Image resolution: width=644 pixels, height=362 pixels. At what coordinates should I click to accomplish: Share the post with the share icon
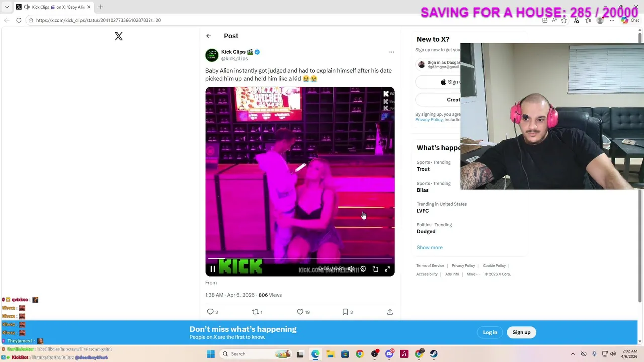(390, 312)
